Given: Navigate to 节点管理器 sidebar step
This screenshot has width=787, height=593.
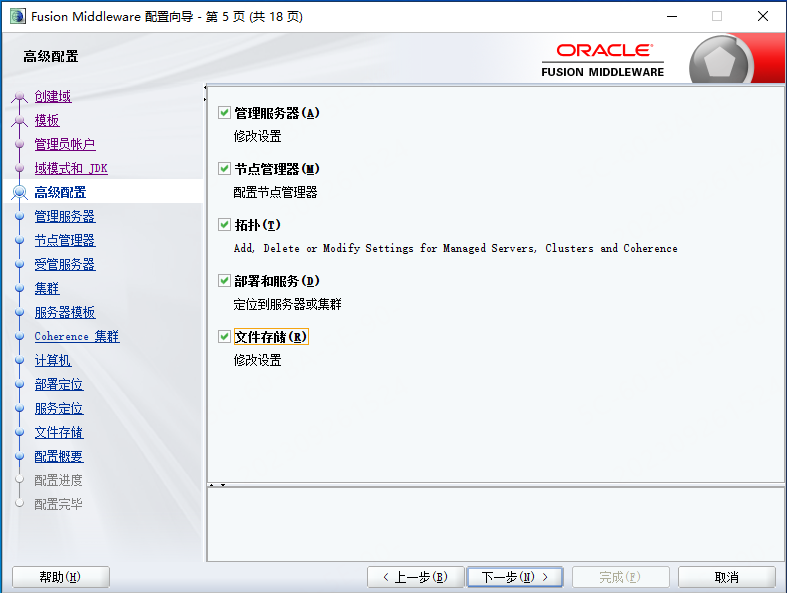Looking at the screenshot, I should click(65, 240).
